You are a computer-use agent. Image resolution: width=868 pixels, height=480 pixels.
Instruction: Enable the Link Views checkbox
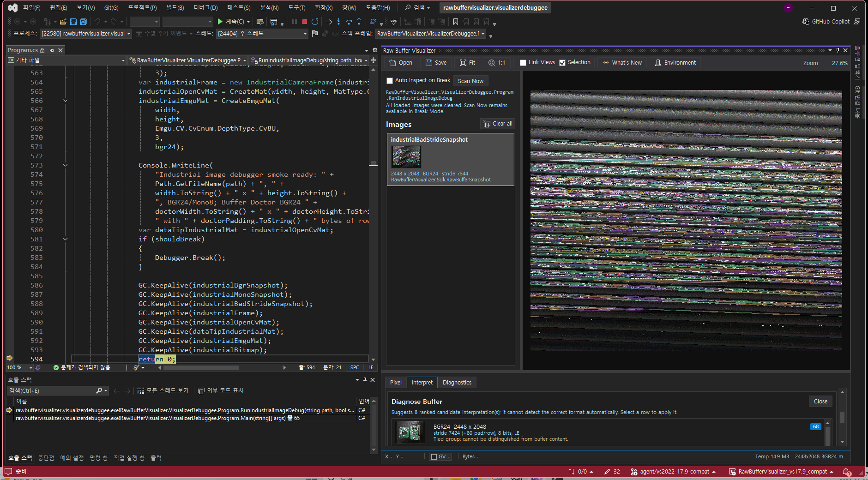(523, 63)
